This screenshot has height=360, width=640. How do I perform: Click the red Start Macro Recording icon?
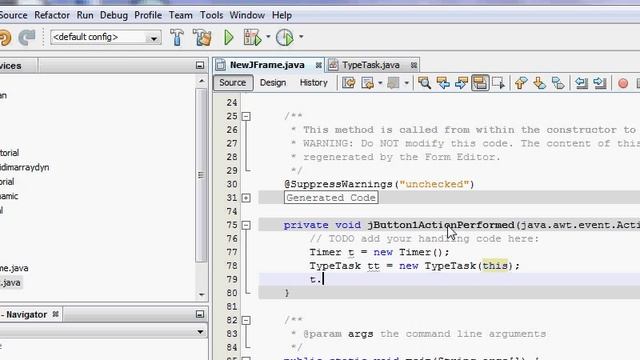(623, 83)
